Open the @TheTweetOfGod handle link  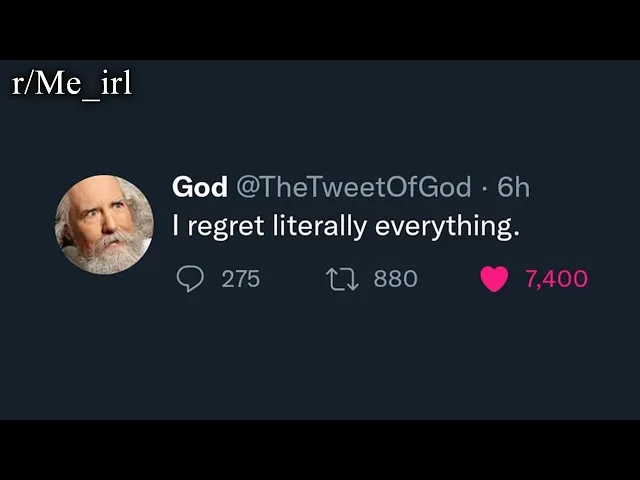click(x=353, y=187)
